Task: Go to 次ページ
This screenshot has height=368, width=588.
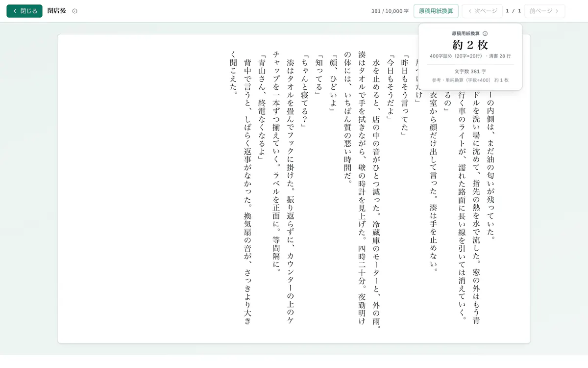Action: (x=482, y=11)
